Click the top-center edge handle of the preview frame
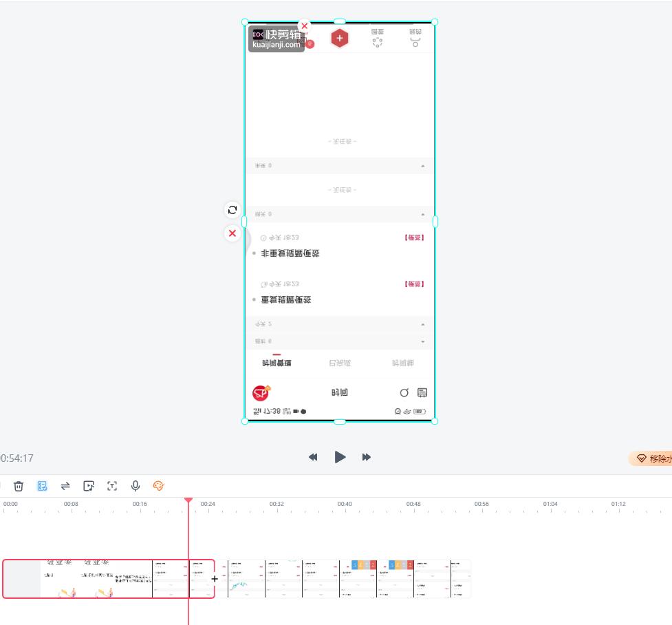The image size is (672, 625). click(x=339, y=21)
